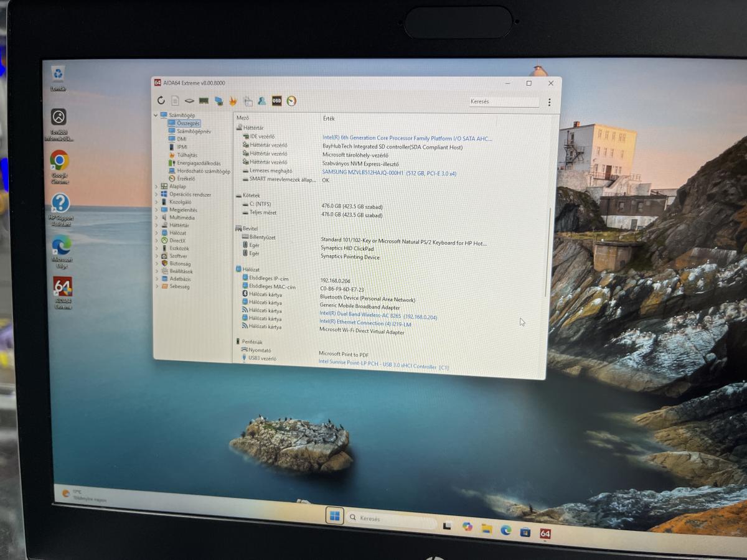Viewport: 747px width, 560px height.
Task: Click the Keresés search field in AIDA64
Action: (503, 102)
